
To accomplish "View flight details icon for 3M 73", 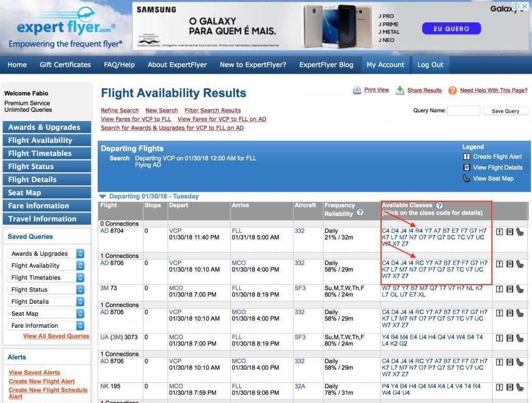I will click(x=510, y=289).
